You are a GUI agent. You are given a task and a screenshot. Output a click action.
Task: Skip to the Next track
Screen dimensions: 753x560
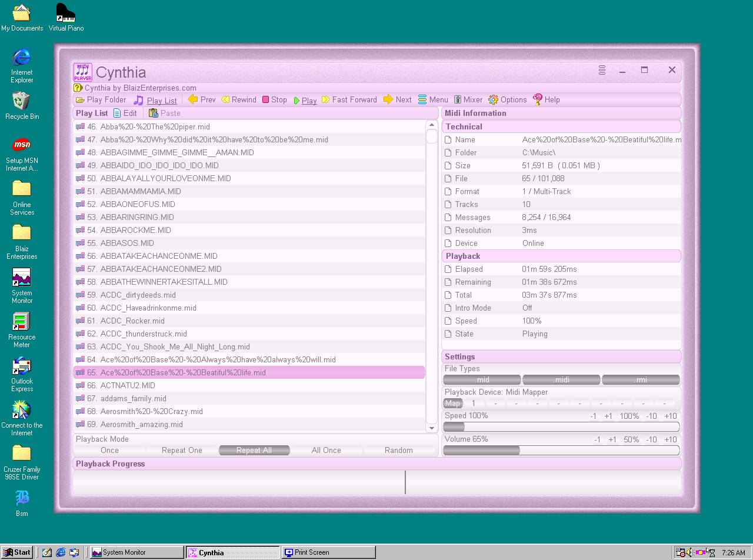point(398,100)
